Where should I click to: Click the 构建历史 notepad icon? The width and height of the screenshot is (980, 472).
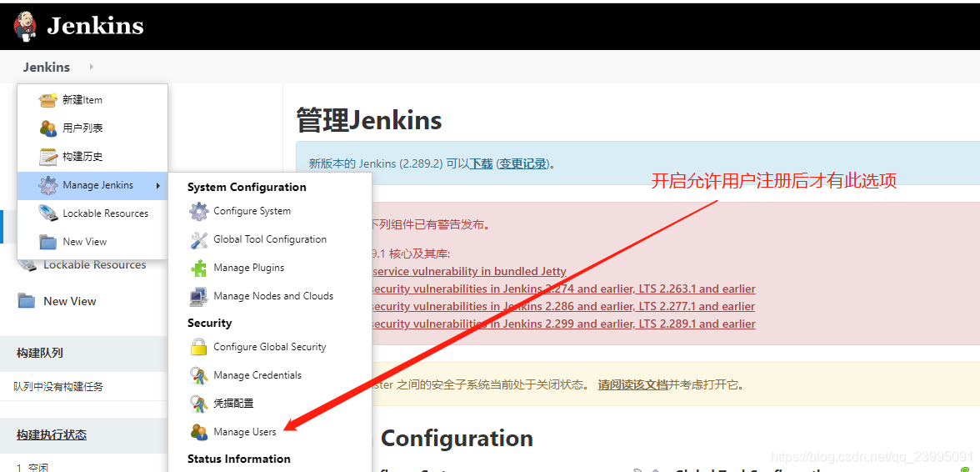point(48,156)
